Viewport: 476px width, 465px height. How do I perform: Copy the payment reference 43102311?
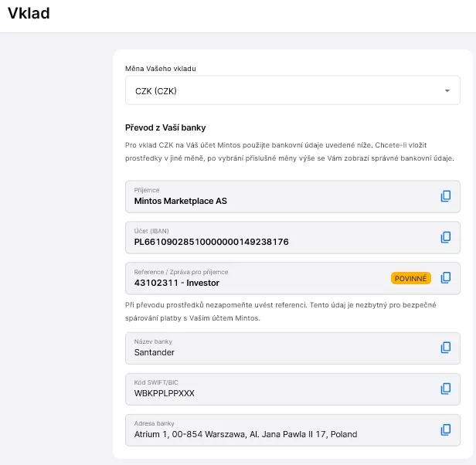point(445,278)
